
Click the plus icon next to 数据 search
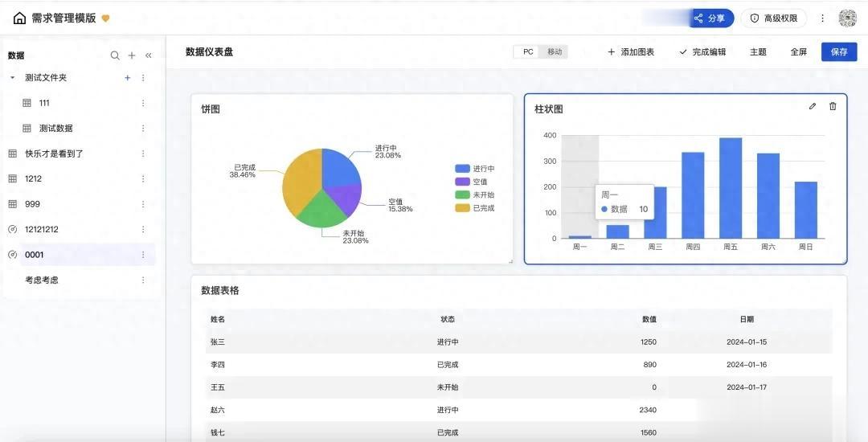[132, 55]
